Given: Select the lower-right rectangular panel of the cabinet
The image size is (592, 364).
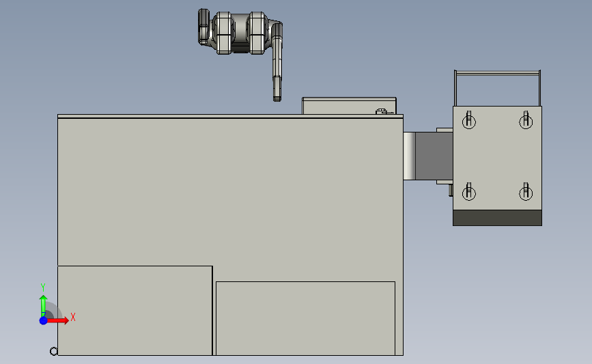Looking at the screenshot, I should 305,318.
